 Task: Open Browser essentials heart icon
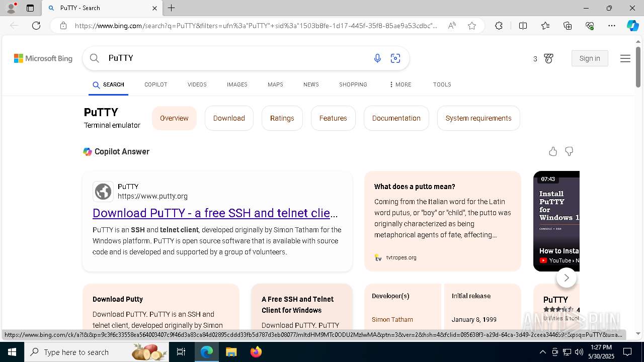[590, 26]
